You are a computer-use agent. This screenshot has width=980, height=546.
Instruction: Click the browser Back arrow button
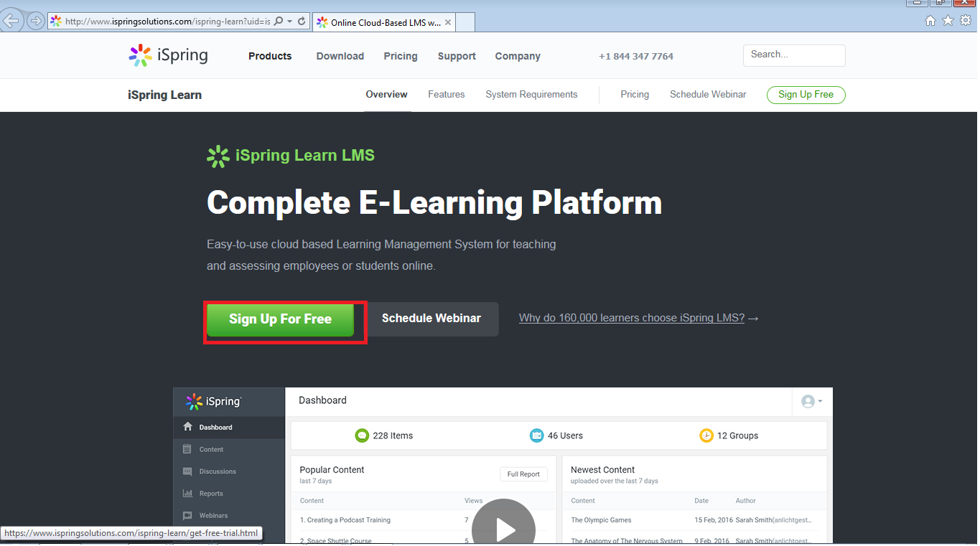click(x=11, y=20)
